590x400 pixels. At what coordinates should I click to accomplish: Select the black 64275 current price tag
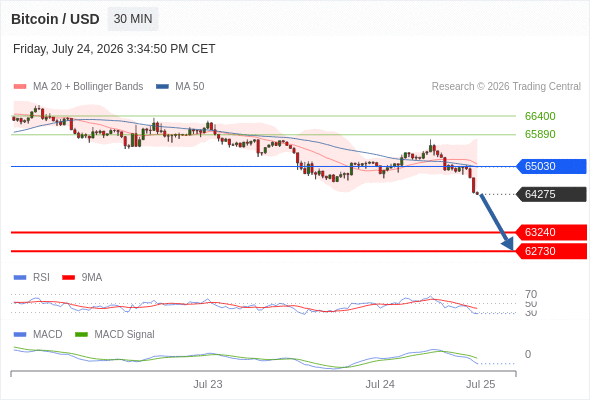click(551, 195)
